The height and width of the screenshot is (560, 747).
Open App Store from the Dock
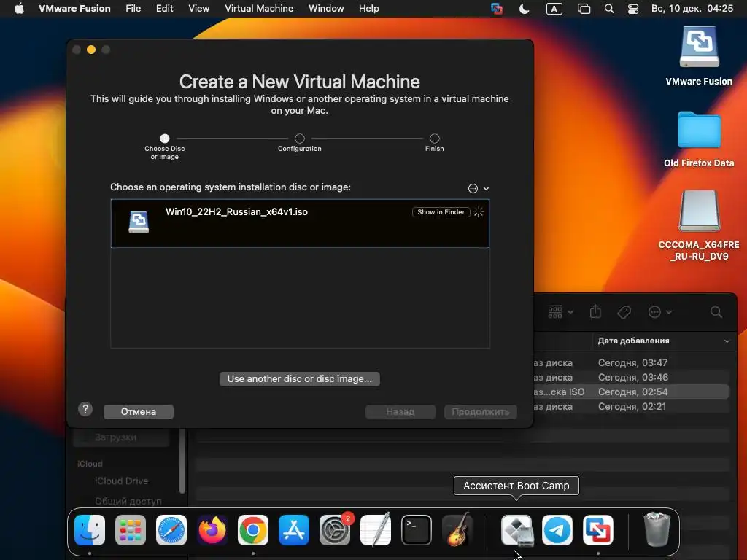tap(294, 530)
